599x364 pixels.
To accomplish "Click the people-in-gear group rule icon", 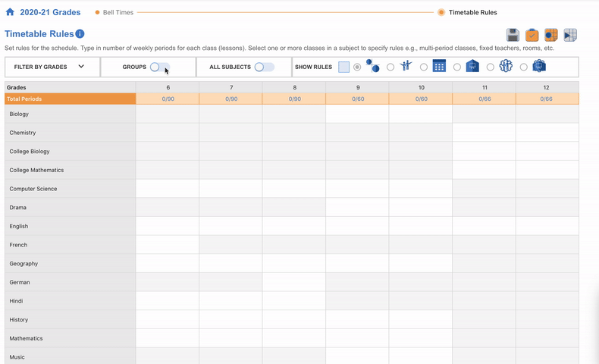I will (x=506, y=66).
